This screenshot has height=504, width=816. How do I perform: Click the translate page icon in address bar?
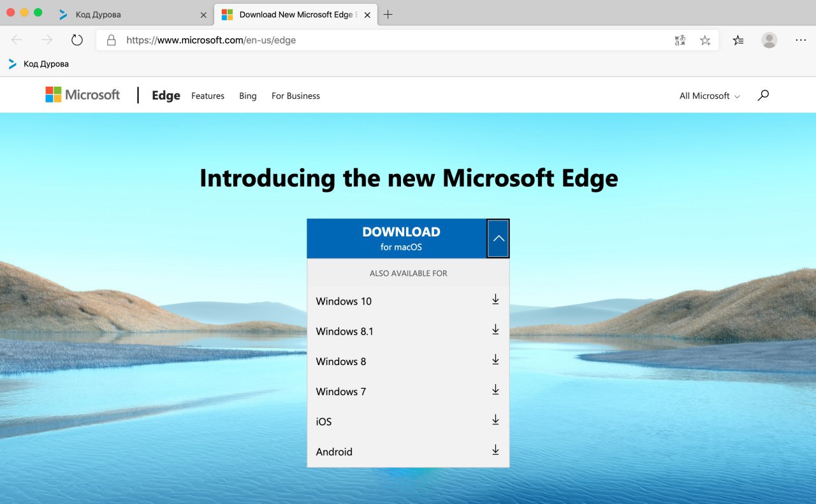(680, 40)
